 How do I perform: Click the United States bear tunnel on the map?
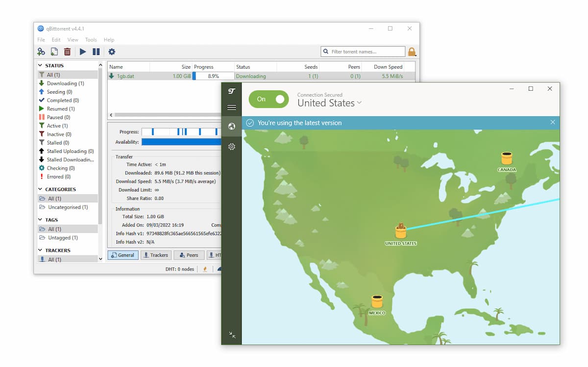401,231
